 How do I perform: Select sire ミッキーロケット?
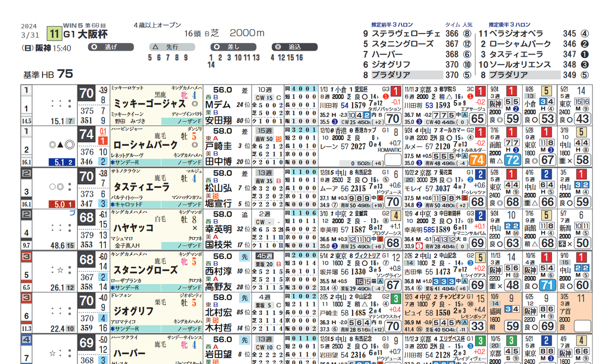(x=127, y=88)
